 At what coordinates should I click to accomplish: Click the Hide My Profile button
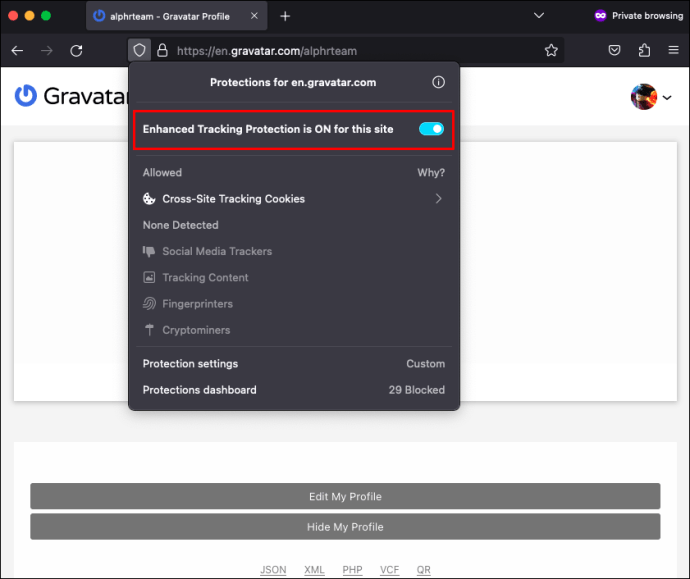point(345,527)
